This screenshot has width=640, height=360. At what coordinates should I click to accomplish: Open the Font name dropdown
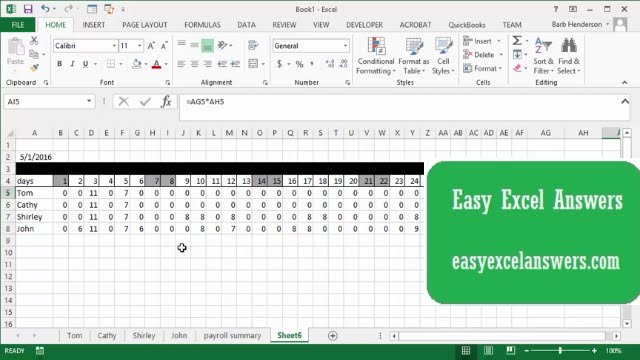[114, 46]
